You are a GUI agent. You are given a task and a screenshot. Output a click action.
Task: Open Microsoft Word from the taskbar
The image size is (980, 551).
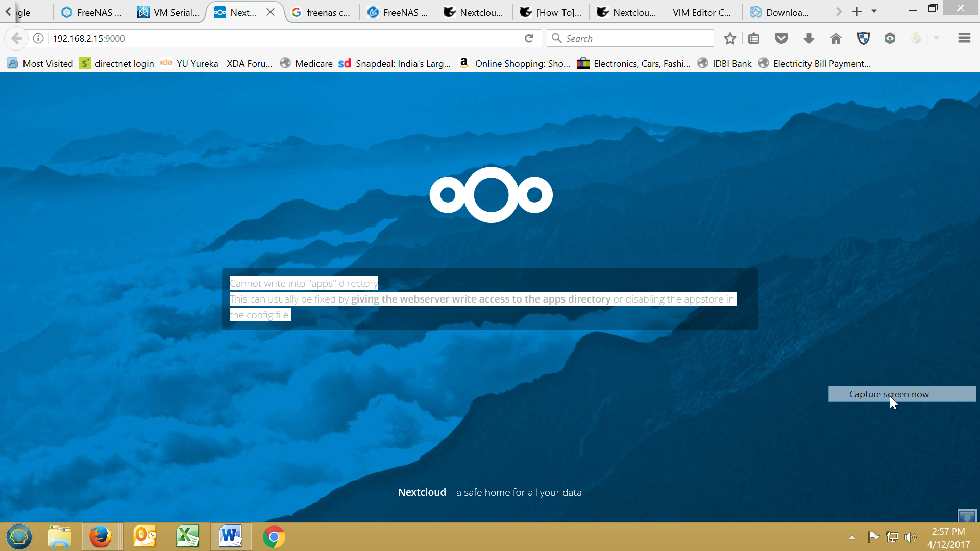tap(231, 537)
